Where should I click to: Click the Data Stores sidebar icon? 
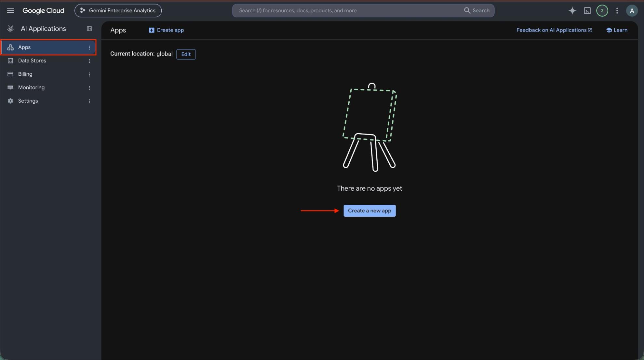click(10, 61)
